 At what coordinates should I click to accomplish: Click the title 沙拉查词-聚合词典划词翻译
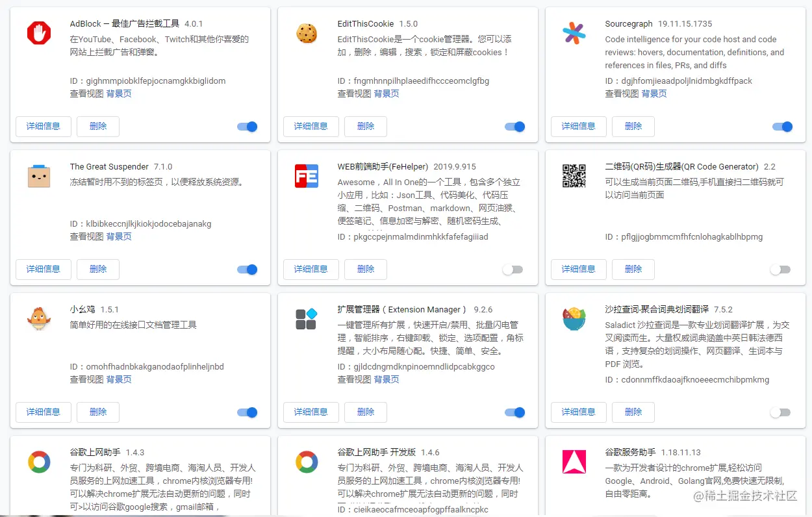coord(655,310)
